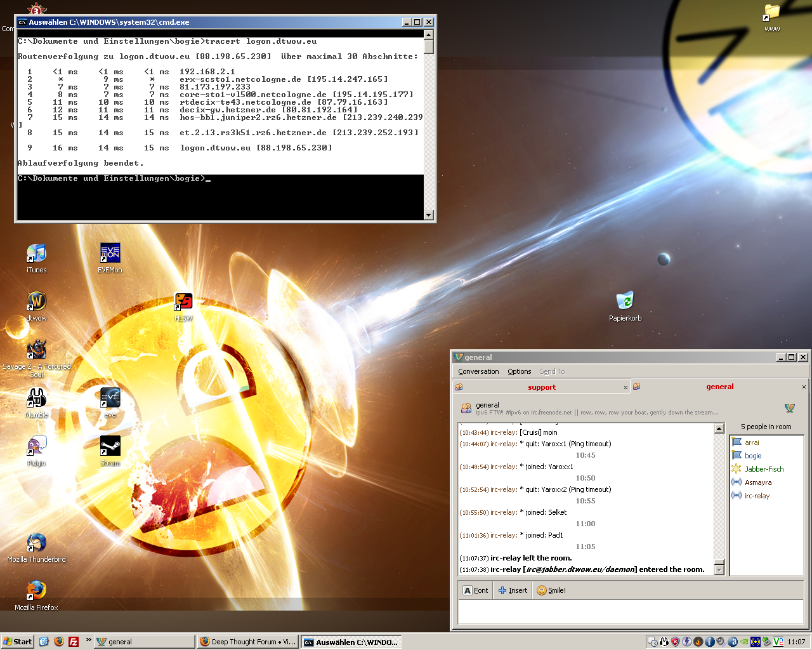The height and width of the screenshot is (650, 812).
Task: Open the Options menu in chat window
Action: pos(519,371)
